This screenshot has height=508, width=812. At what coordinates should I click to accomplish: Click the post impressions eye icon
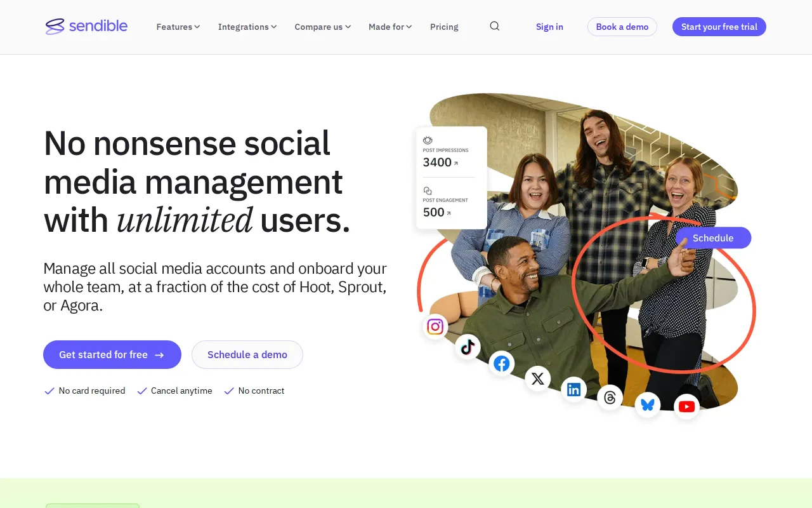click(428, 140)
